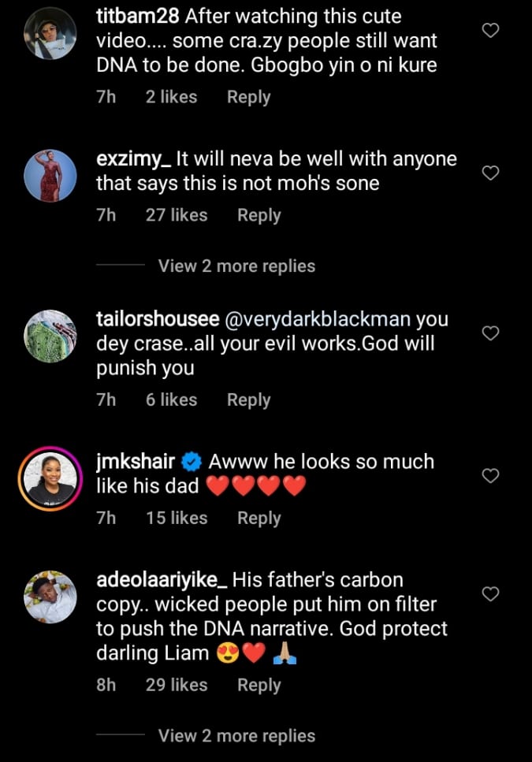Image resolution: width=532 pixels, height=762 pixels.
Task: View jmkshair's story ring avatar
Action: (50, 479)
